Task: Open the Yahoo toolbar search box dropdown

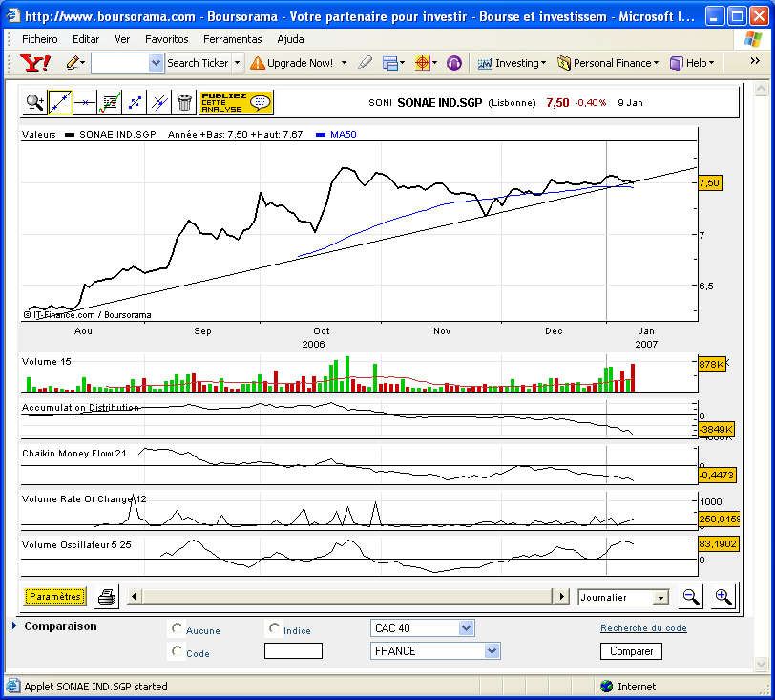Action: point(156,63)
